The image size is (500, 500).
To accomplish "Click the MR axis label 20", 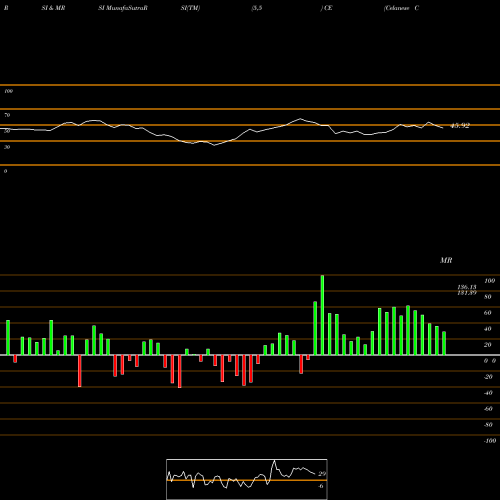I will tap(488, 345).
